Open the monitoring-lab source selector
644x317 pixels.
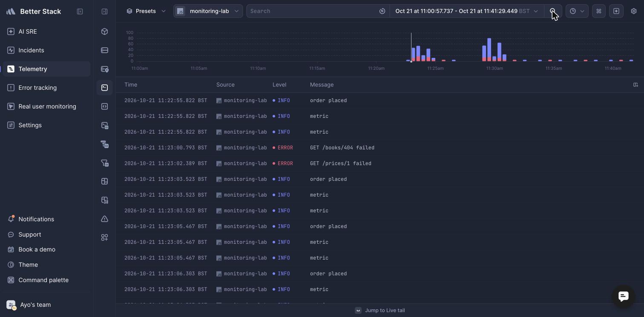208,11
